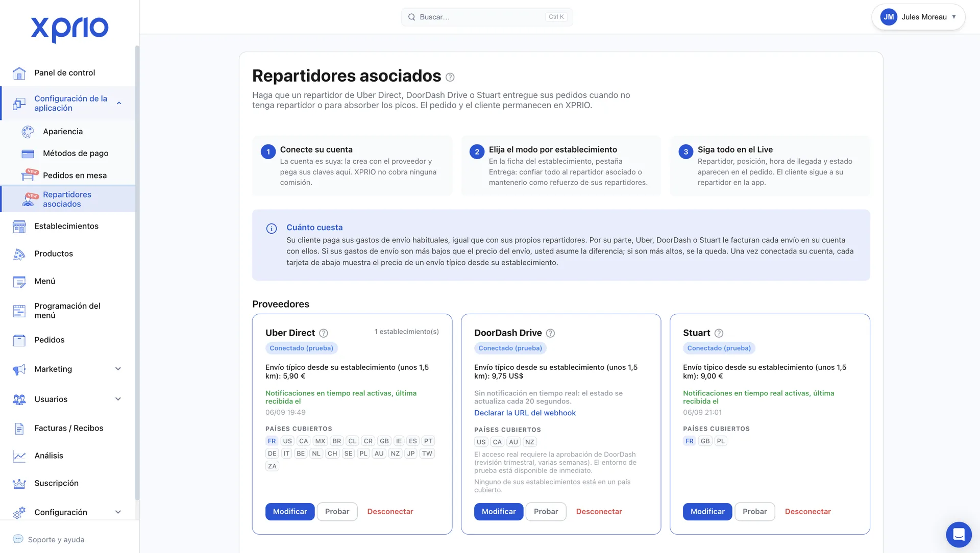Click the Análisis chart icon
The height and width of the screenshot is (553, 980).
pos(19,456)
